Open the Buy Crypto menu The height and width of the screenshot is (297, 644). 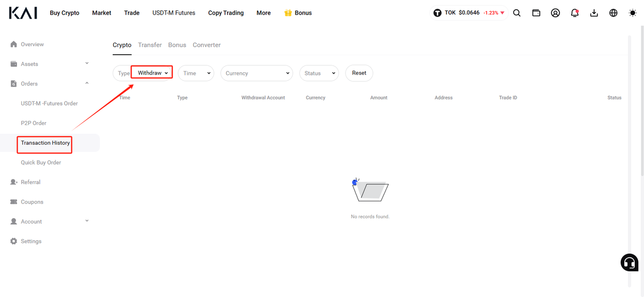[x=64, y=13]
